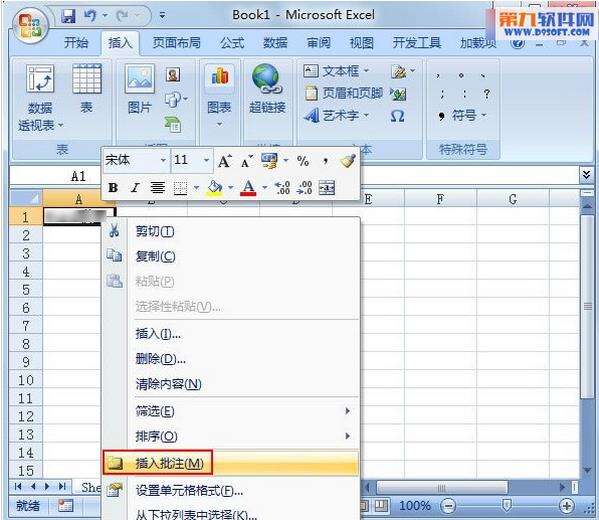Toggle Bold in the mini toolbar
This screenshot has height=520, width=599.
[113, 188]
